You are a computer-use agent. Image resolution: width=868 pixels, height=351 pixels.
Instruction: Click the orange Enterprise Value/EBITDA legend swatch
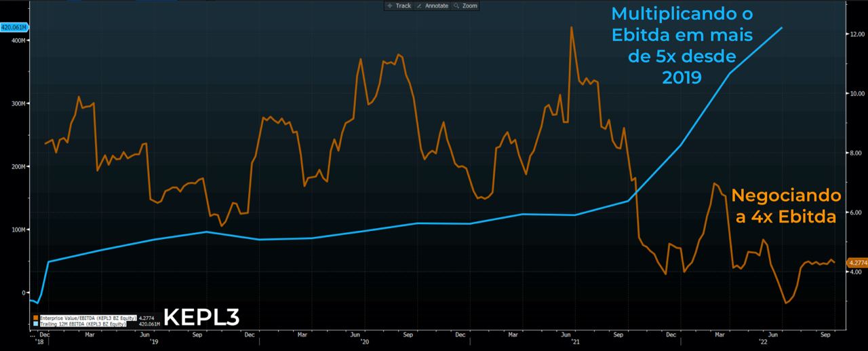tap(35, 318)
